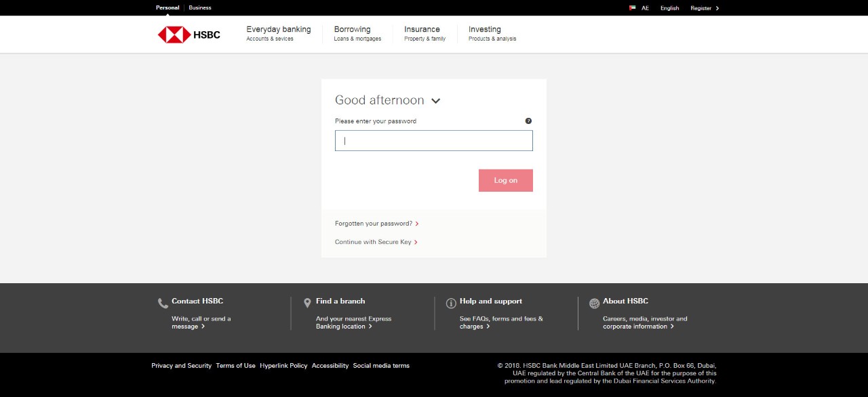
Task: Click the info icon beside Help and support
Action: (451, 304)
